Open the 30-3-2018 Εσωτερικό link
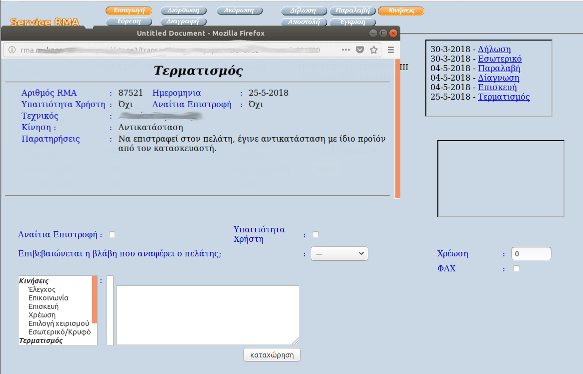 click(500, 59)
